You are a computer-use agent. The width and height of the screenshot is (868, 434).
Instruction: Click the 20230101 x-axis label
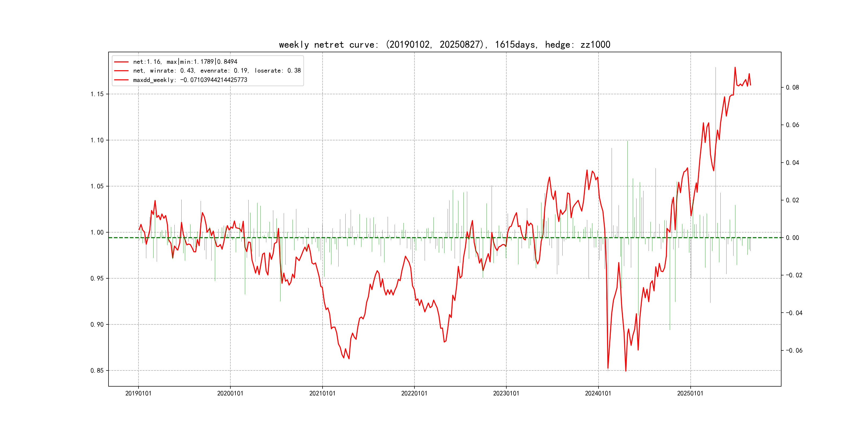tap(506, 393)
